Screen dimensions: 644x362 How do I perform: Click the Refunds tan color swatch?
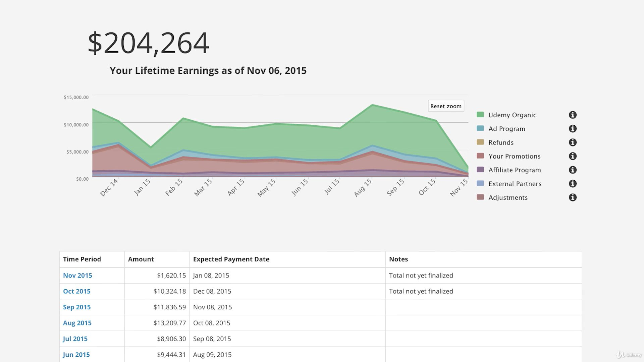(x=480, y=142)
